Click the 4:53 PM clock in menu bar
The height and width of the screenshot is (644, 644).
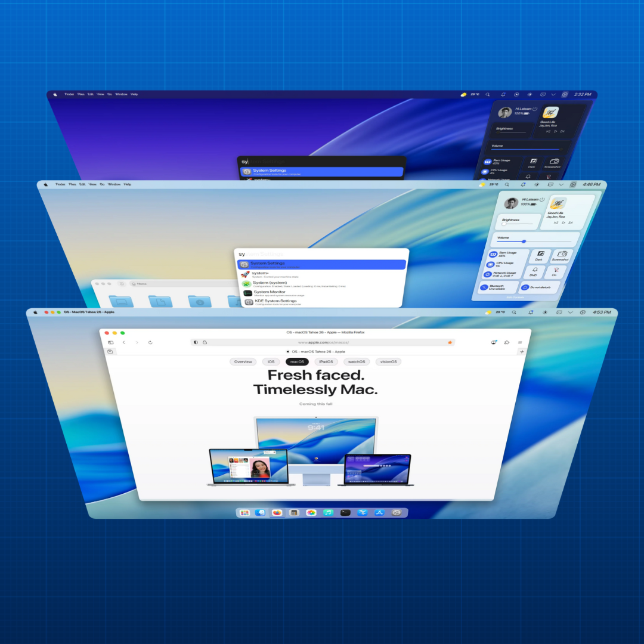click(x=602, y=312)
